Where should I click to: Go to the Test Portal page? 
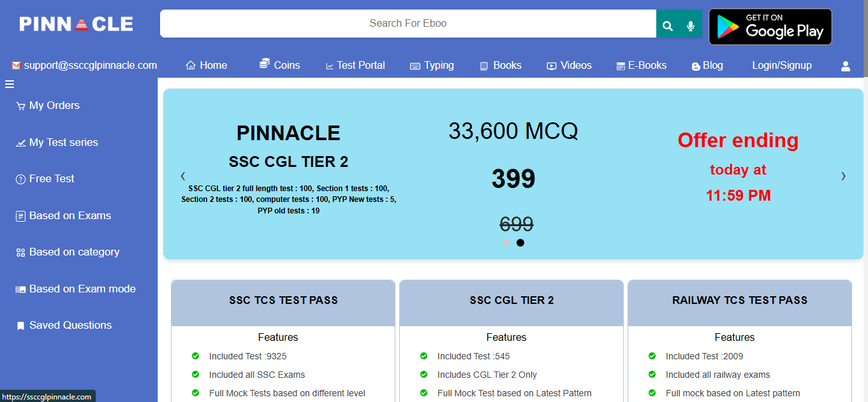point(355,65)
